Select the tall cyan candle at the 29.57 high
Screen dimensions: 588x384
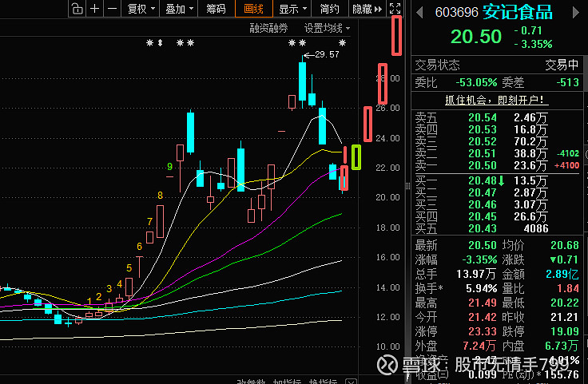coord(302,81)
